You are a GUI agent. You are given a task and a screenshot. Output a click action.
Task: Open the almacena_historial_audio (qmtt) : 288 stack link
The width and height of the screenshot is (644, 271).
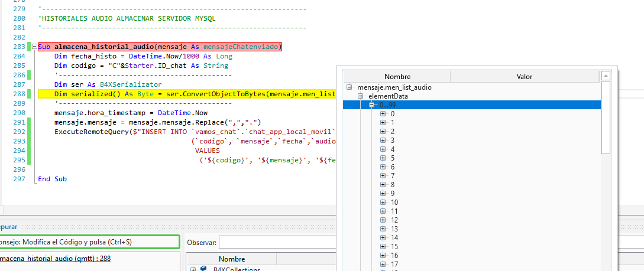(x=54, y=258)
